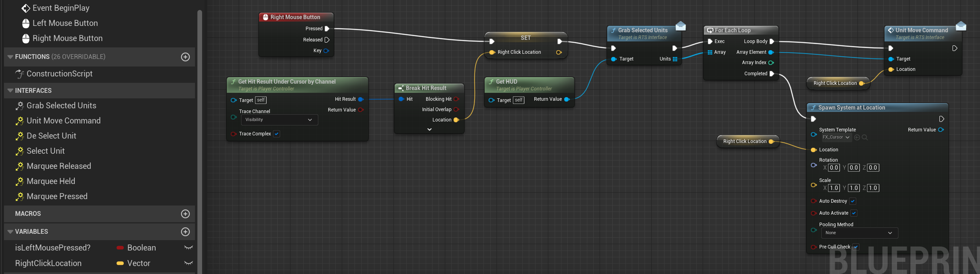Click Location pin on Break Hit Result
The image size is (980, 274).
(x=456, y=120)
